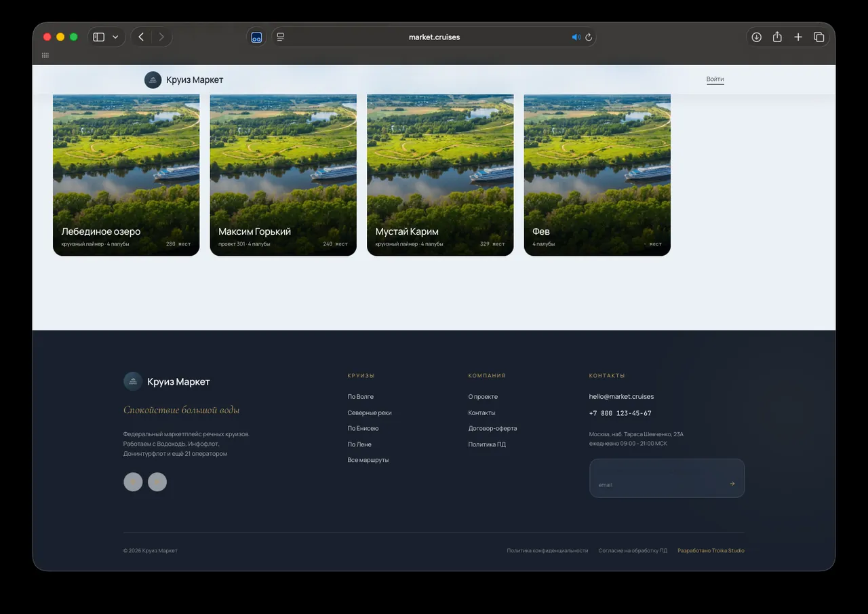Open the sidebar options dropdown chevron
The height and width of the screenshot is (614, 868).
coord(115,37)
